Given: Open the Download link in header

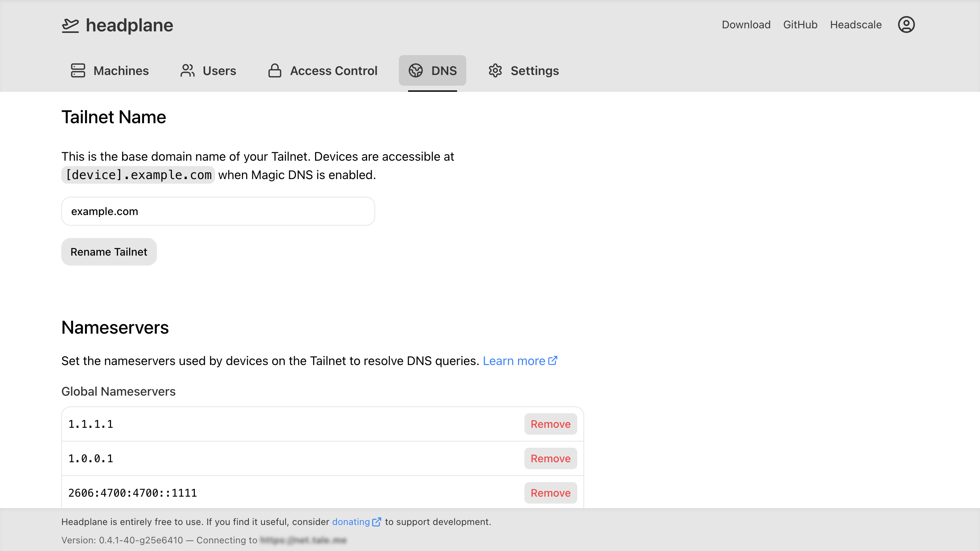Looking at the screenshot, I should (x=746, y=25).
